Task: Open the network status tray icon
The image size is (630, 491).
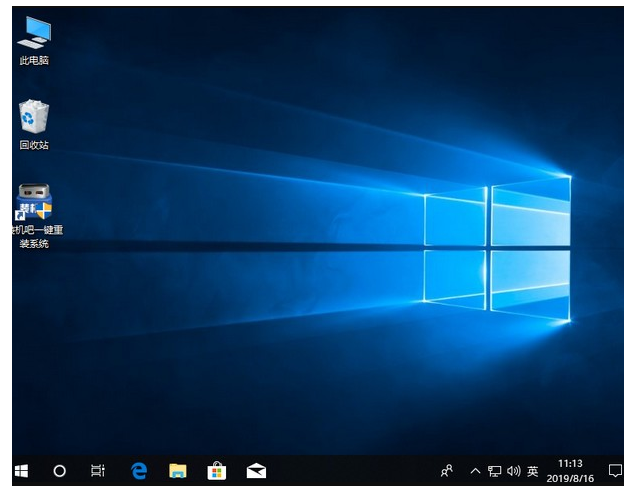Action: tap(494, 470)
